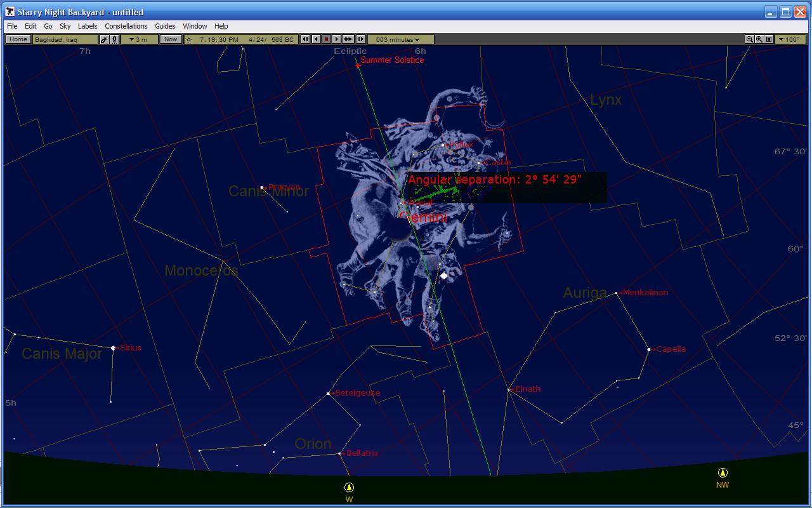Open the Labels menu
Screen dimensions: 812x508
88,26
